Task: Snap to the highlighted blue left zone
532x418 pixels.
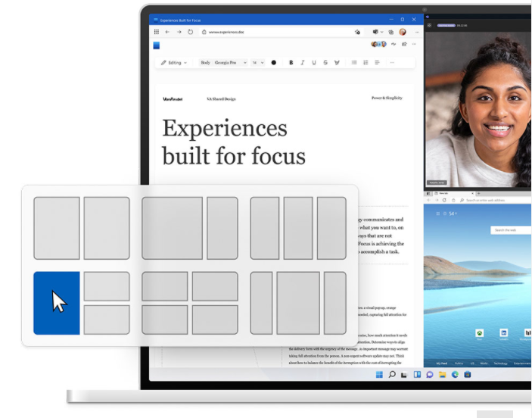Action: coord(57,303)
